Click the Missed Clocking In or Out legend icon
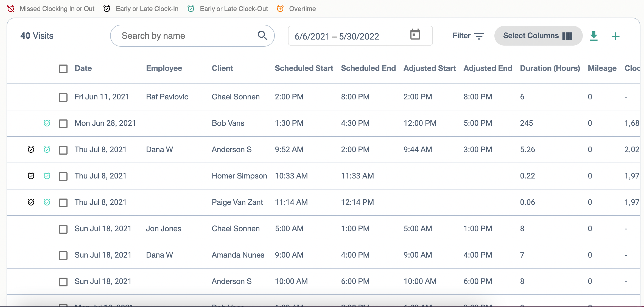This screenshot has width=644, height=307. coord(11,9)
